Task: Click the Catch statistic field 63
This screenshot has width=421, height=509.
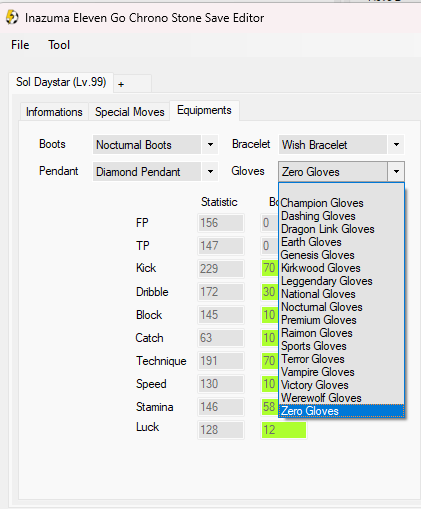Action: coord(221,338)
